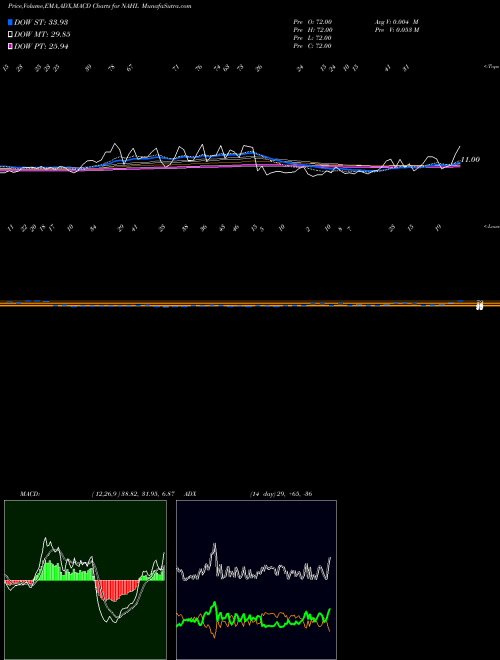The height and width of the screenshot is (660, 500).
Task: Click the chart title mentioning NAHL MunafaSutra.com
Action: click(99, 6)
